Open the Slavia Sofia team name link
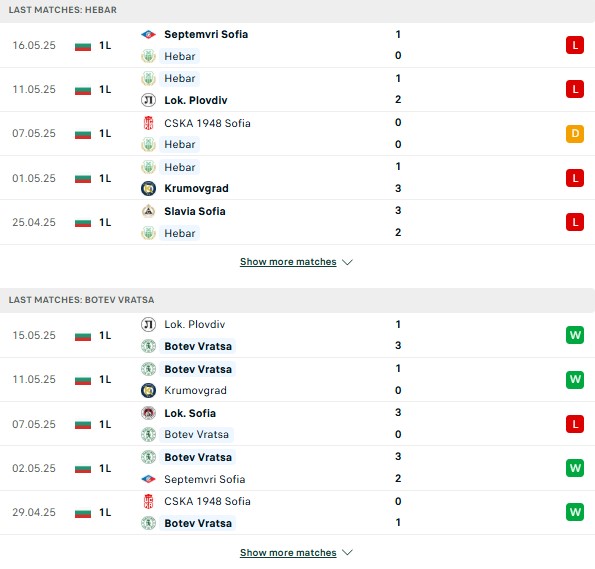 click(x=195, y=211)
